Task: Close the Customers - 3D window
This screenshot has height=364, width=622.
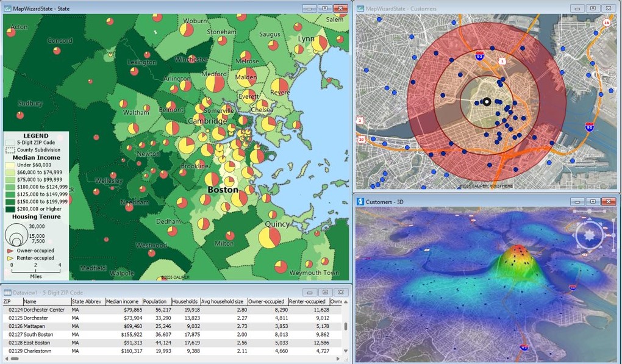Action: (610, 202)
